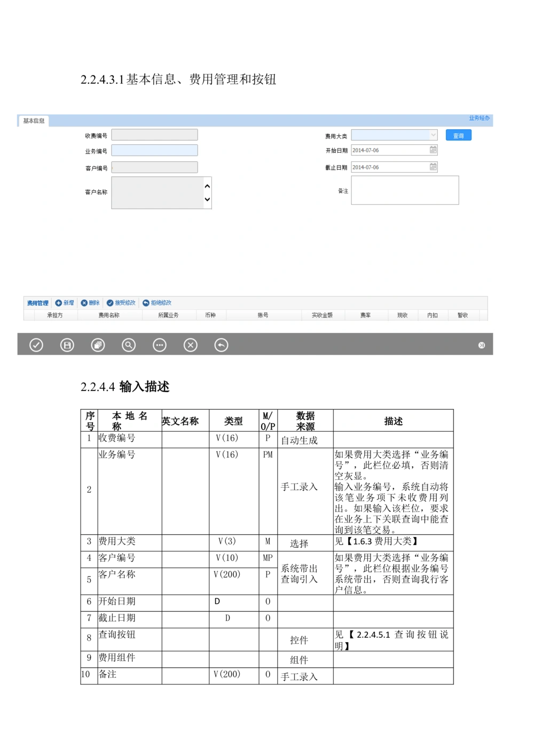Add a fee row with 新增
534x756 pixels.
64,302
